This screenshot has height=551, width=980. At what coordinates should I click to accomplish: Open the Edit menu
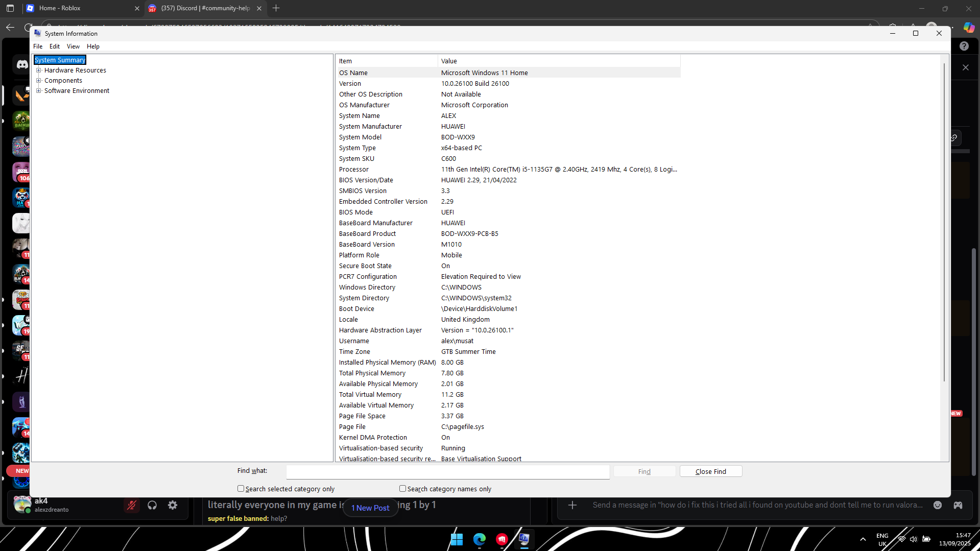(x=55, y=46)
